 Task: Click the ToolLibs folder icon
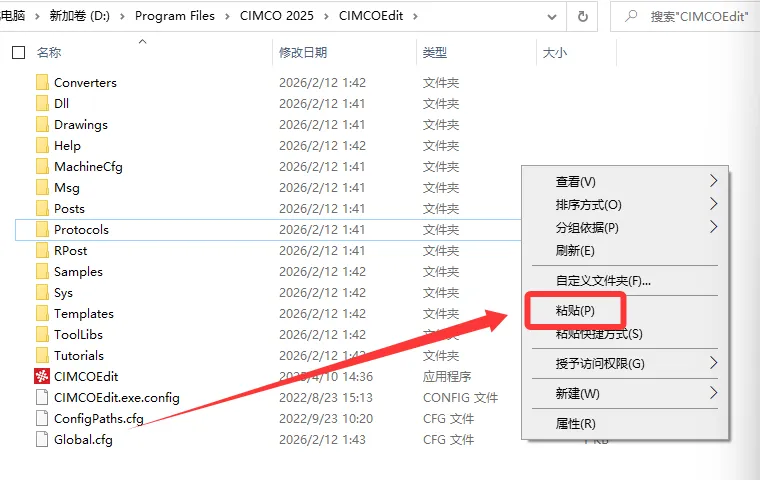click(x=42, y=335)
